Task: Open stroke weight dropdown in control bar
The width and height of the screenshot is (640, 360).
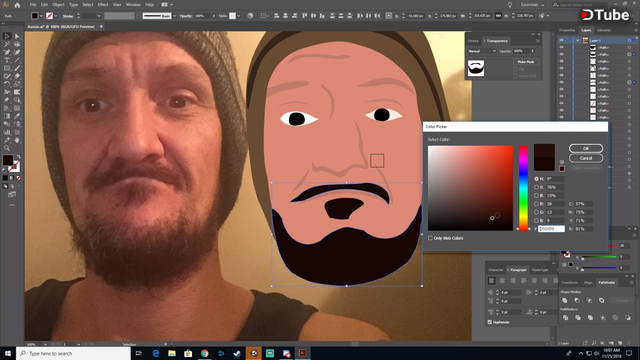Action: 99,16
